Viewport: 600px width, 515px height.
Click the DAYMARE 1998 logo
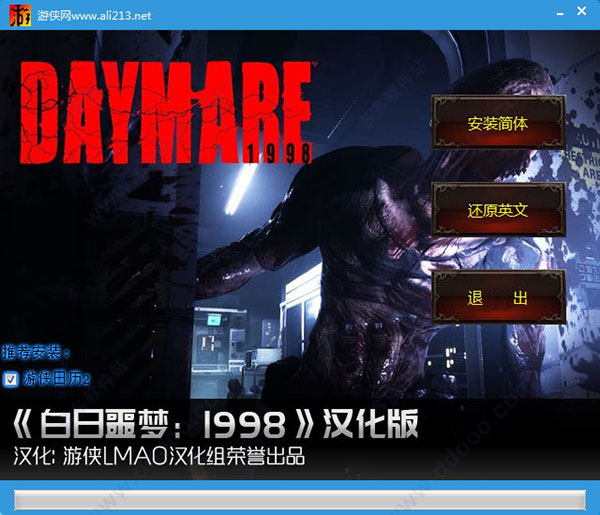(166, 112)
